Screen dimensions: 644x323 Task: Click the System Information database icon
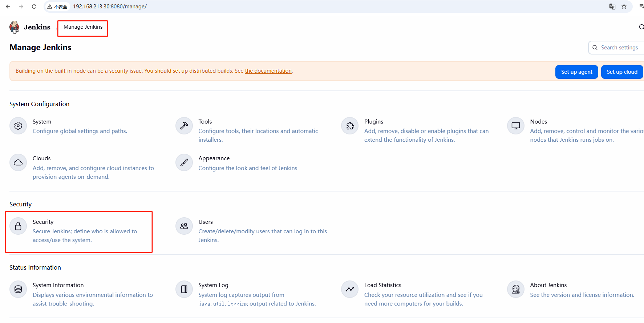tap(18, 289)
